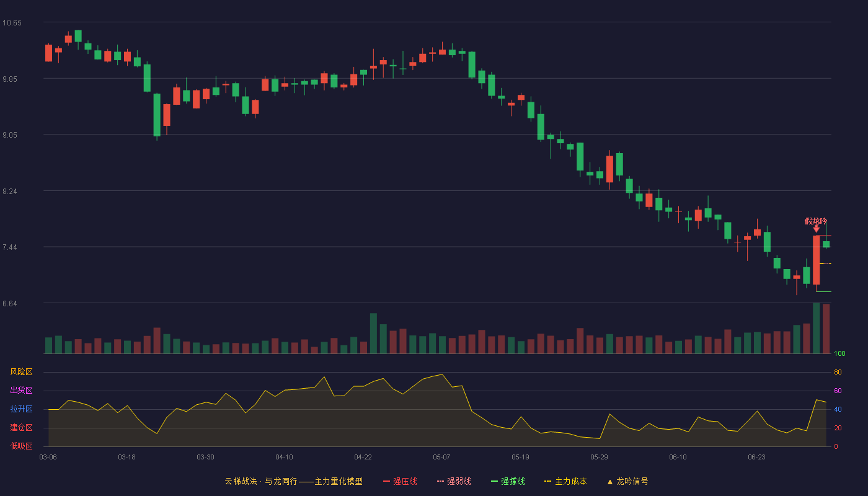Click the 06-10 date label
Viewport: 868px width, 496px height.
coord(678,457)
